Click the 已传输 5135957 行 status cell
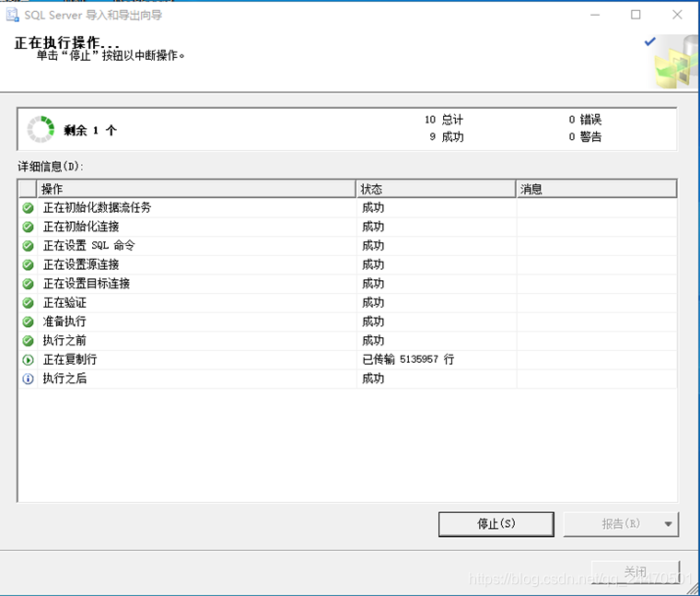Screen dimensions: 700x596 408,360
